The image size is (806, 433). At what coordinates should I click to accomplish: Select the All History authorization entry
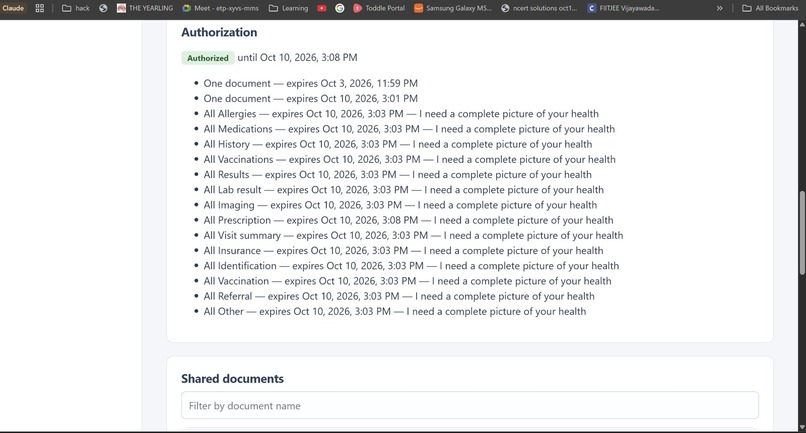[x=398, y=144]
